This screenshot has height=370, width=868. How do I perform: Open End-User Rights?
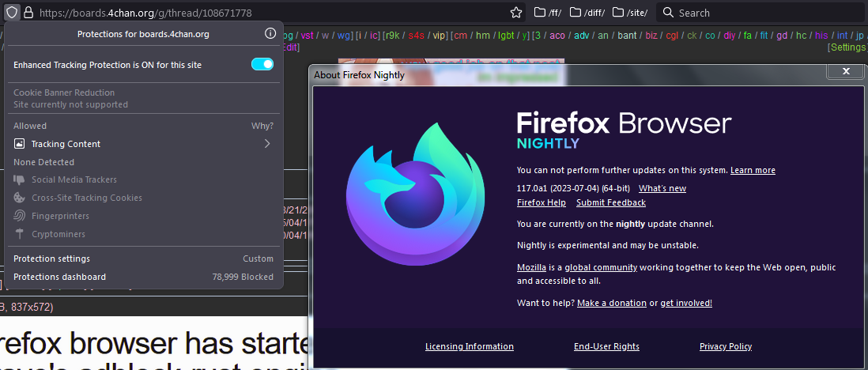(606, 347)
